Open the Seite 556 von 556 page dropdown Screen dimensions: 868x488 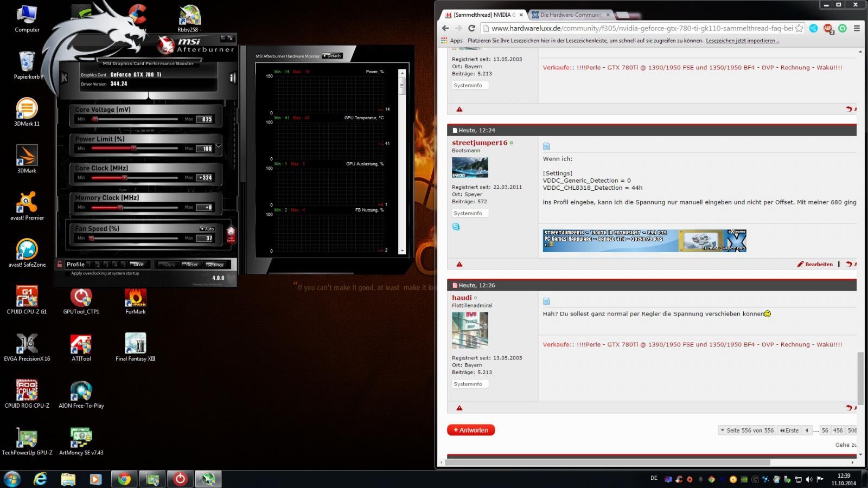(748, 430)
